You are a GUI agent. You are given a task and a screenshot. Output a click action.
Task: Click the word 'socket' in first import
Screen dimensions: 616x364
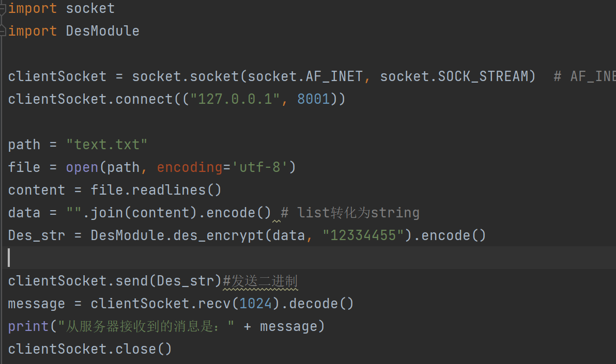(x=90, y=9)
